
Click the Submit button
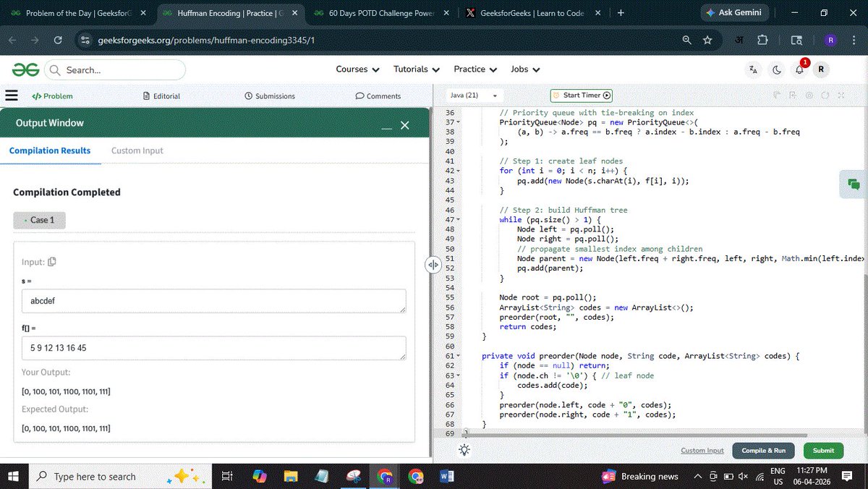pyautogui.click(x=823, y=451)
